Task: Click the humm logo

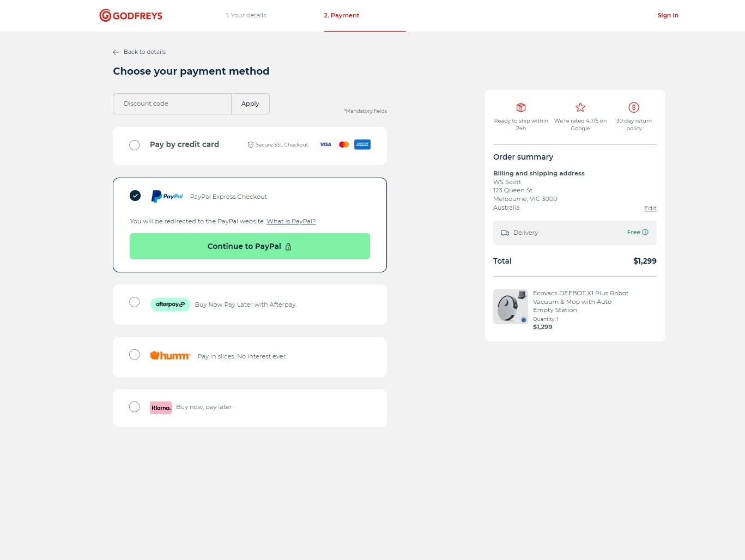Action: click(170, 356)
